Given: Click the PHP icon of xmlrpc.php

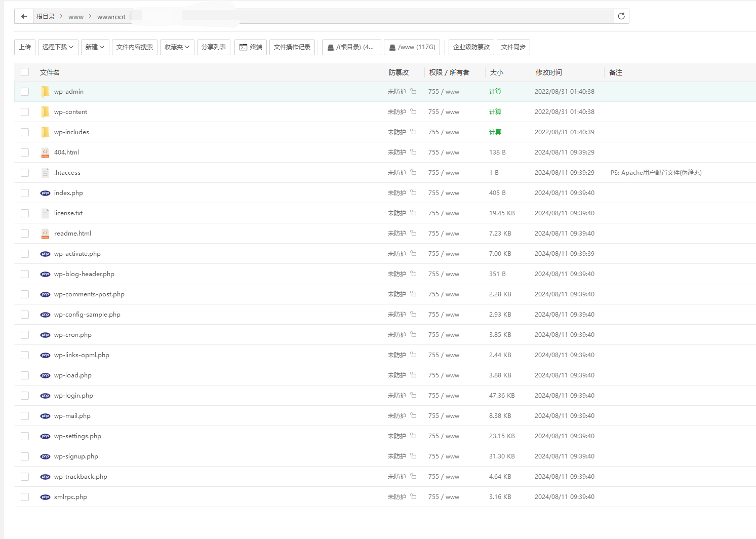Looking at the screenshot, I should [45, 497].
